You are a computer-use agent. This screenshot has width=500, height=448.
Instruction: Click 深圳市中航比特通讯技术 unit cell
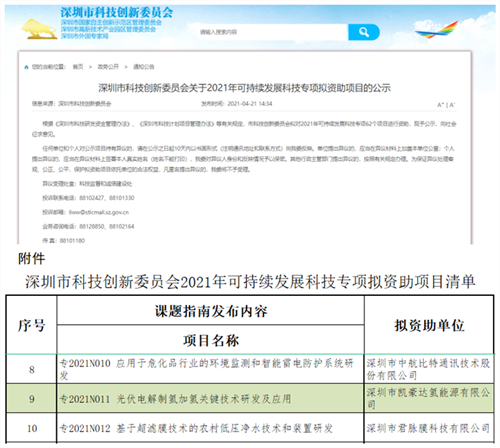coord(429,369)
